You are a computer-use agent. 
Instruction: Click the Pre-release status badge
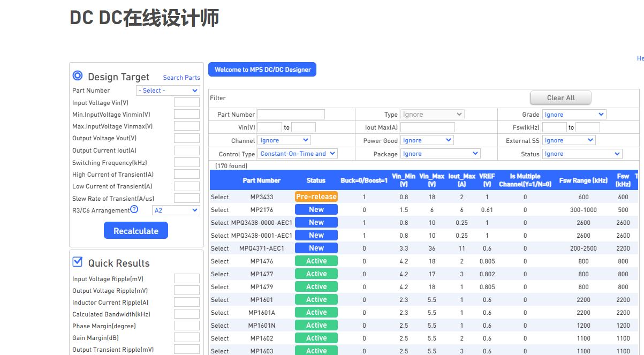click(x=316, y=197)
